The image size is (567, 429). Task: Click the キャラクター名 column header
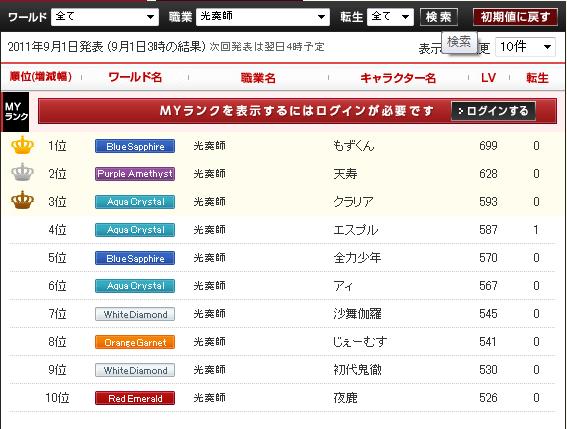tap(398, 78)
